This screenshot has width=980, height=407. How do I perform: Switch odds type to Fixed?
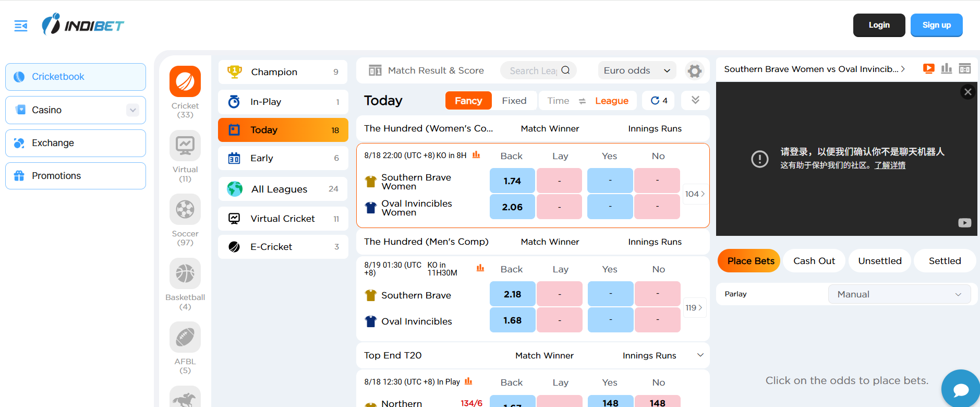tap(514, 101)
